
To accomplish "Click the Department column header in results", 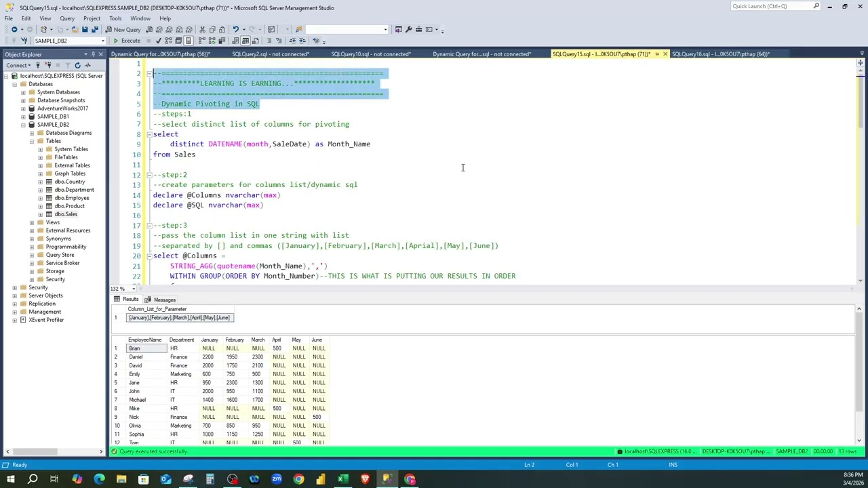I will 181,340.
